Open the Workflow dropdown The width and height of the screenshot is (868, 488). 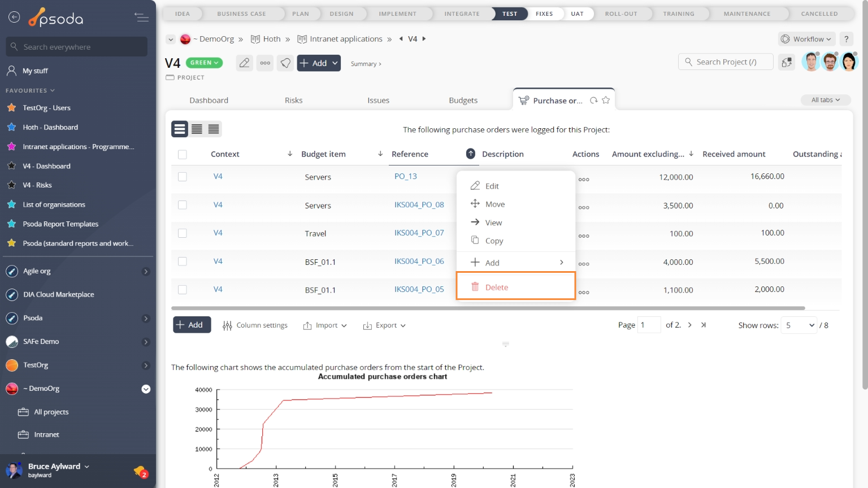coord(806,39)
